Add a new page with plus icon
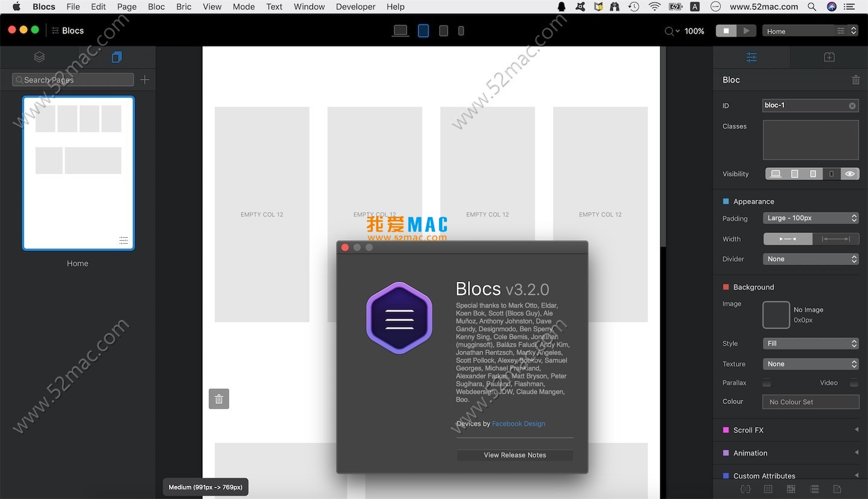The image size is (868, 499). pos(145,80)
